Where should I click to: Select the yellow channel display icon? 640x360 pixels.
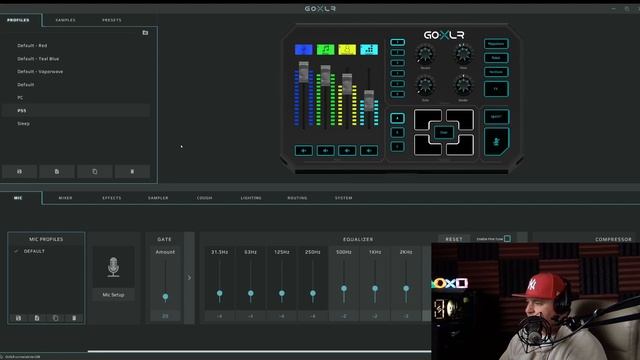(x=347, y=50)
